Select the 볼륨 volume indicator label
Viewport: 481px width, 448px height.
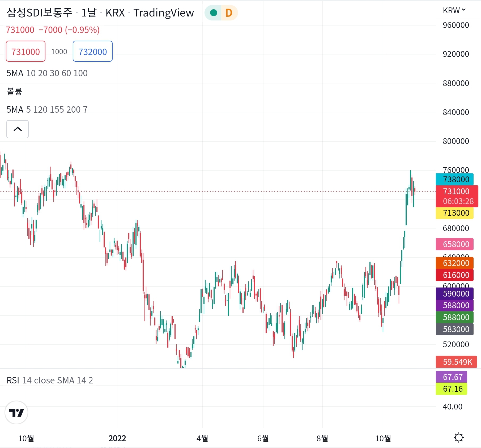point(14,91)
